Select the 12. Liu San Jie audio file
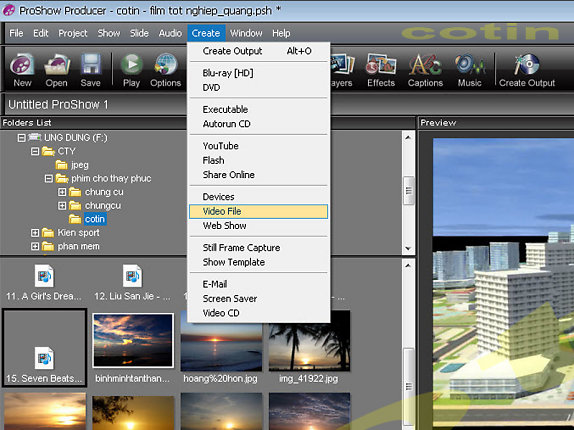574x430 pixels. click(x=132, y=283)
